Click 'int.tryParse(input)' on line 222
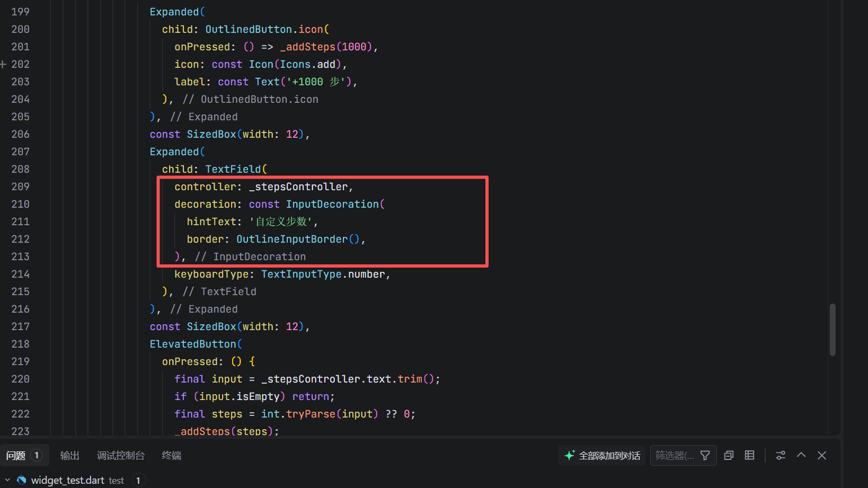868x488 pixels. pyautogui.click(x=320, y=414)
